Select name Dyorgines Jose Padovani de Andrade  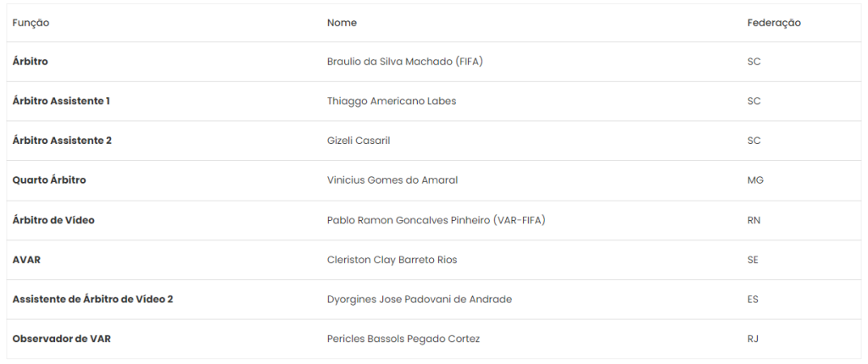click(x=419, y=300)
